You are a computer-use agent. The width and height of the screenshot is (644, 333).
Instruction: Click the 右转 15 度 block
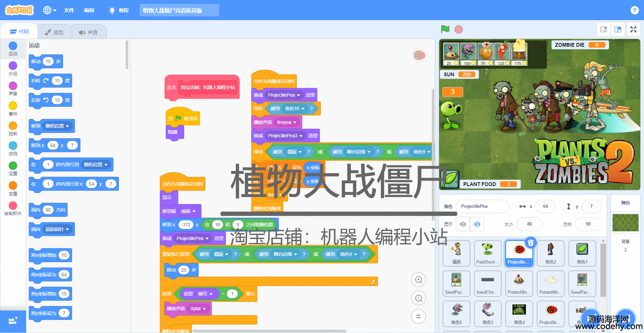pos(50,81)
